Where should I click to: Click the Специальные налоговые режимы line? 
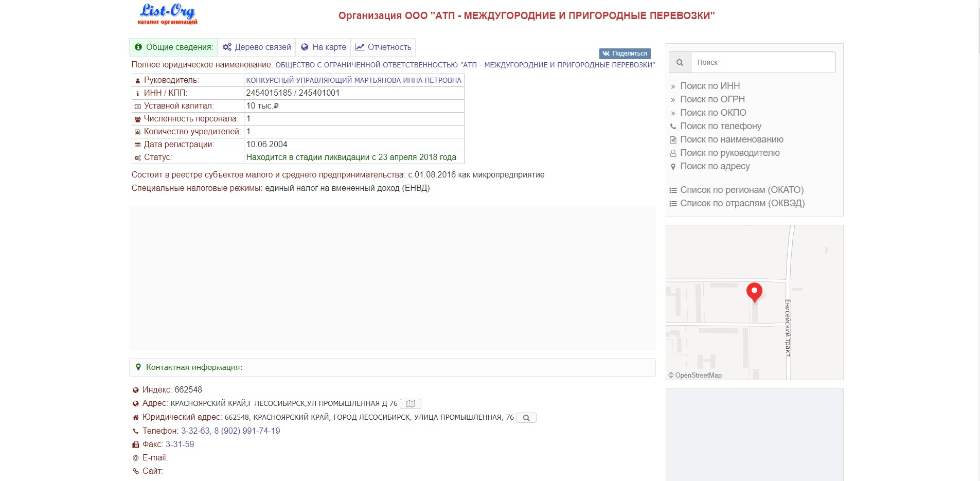tap(280, 188)
